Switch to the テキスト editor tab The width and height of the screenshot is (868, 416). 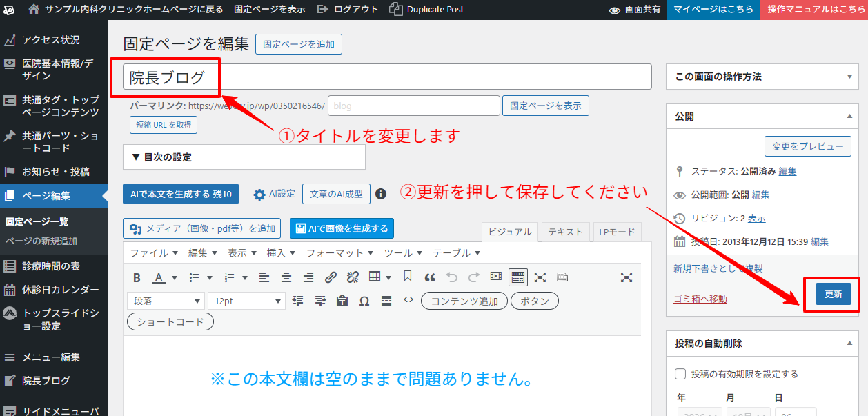coord(565,232)
